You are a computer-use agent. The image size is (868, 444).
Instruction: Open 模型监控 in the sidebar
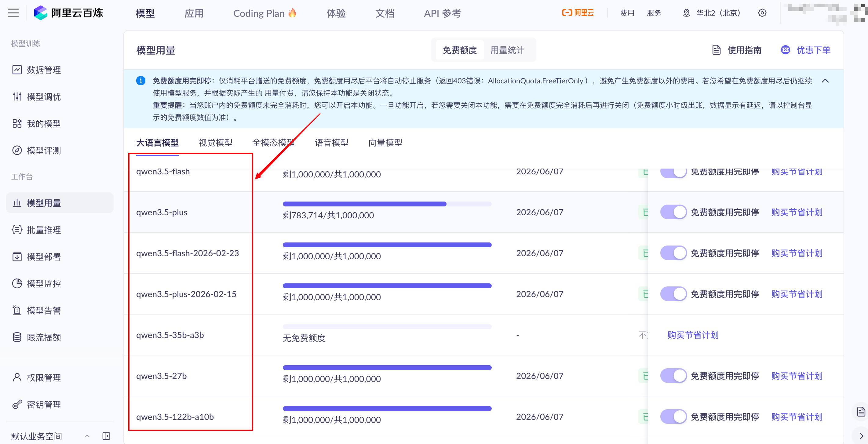click(x=44, y=283)
